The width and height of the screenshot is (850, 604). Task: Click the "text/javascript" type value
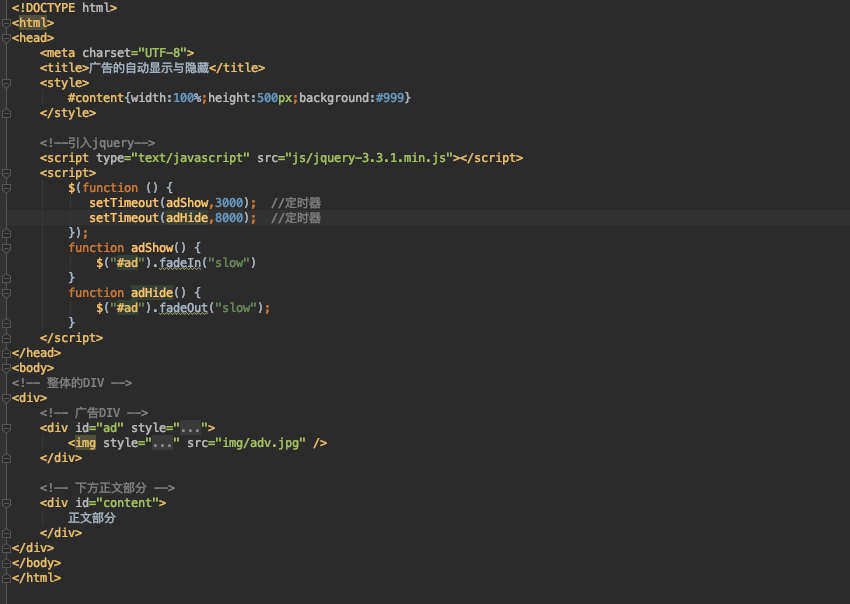(x=191, y=158)
